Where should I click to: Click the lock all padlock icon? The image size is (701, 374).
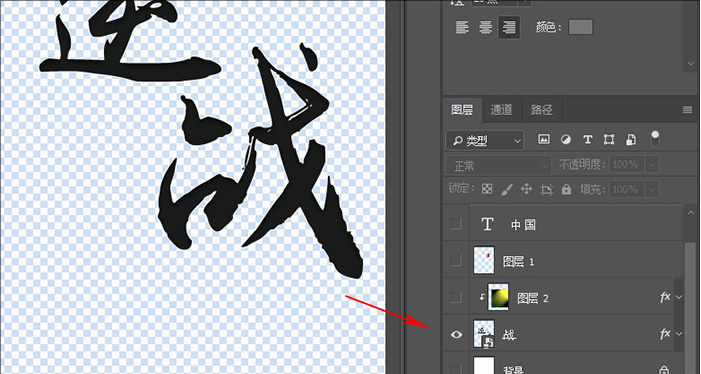coord(566,189)
